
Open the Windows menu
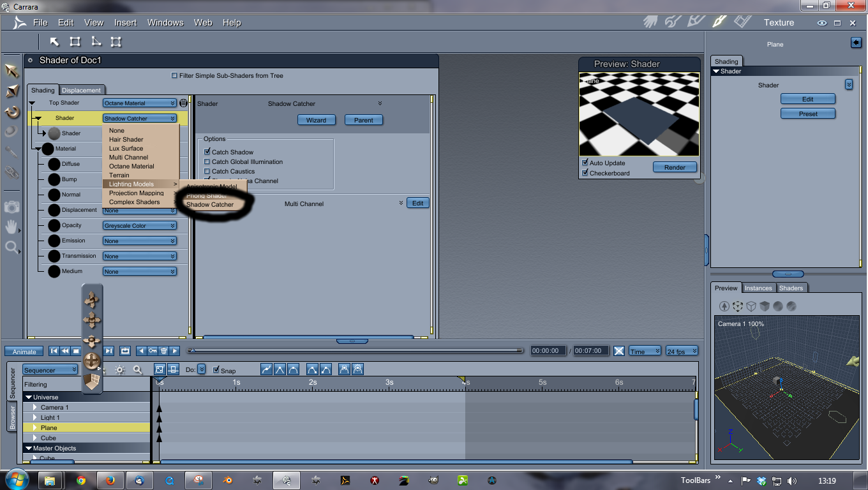click(165, 22)
